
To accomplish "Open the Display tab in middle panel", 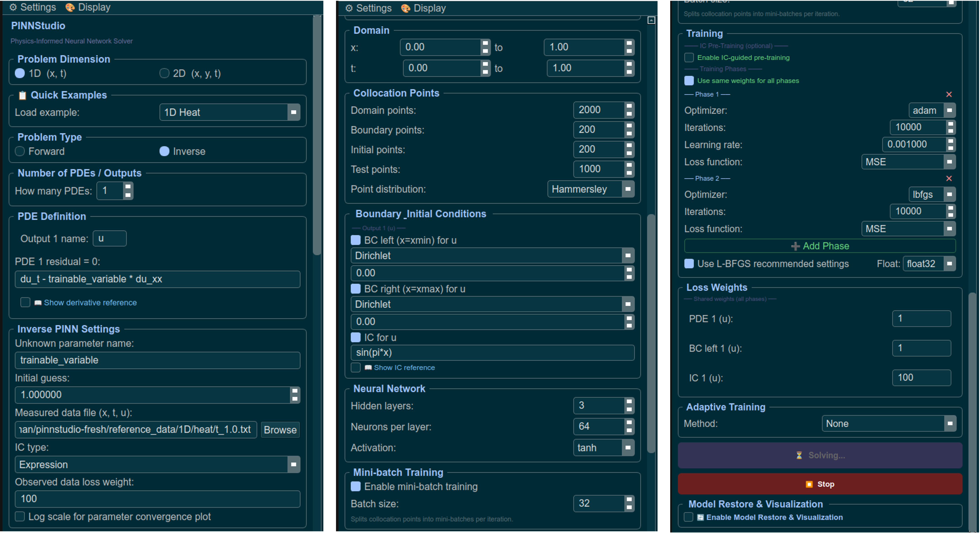I will point(423,8).
